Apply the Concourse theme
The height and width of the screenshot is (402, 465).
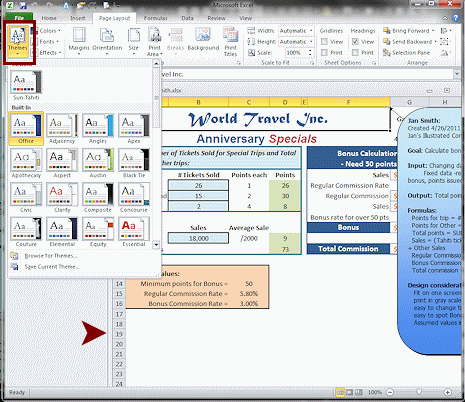134,198
